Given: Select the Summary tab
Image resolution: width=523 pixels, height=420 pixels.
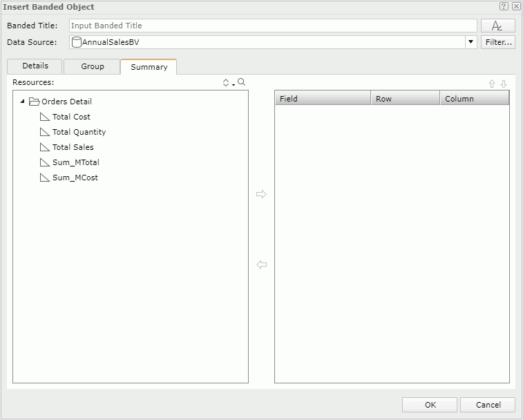Looking at the screenshot, I should (149, 67).
